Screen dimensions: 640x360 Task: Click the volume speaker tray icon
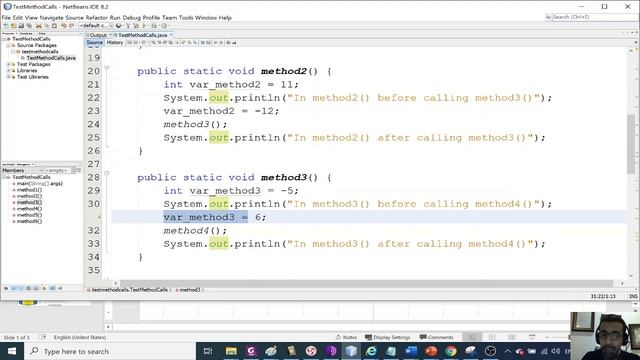(x=556, y=351)
